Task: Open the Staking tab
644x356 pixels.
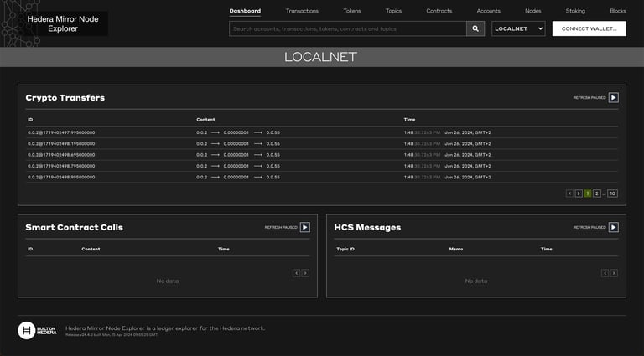Action: 575,11
